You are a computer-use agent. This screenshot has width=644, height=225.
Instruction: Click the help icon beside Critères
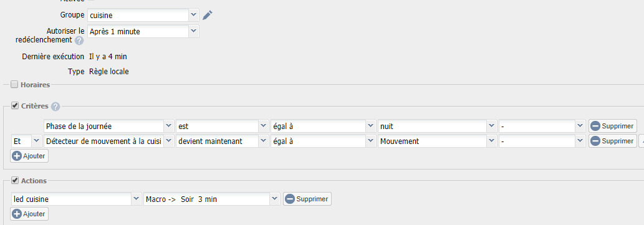click(55, 107)
